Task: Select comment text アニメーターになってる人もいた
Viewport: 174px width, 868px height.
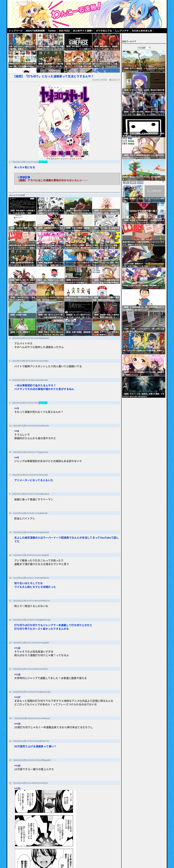Action: pyautogui.click(x=33, y=480)
